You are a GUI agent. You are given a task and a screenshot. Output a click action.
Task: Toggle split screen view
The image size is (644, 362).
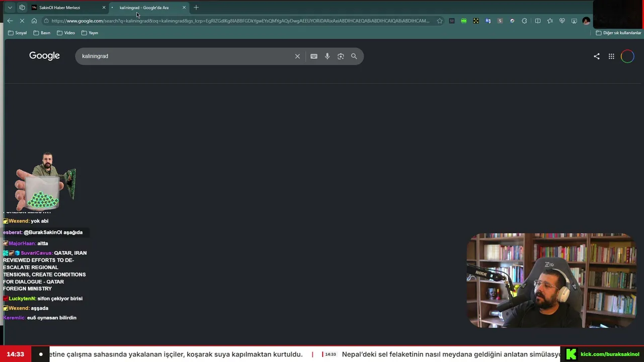(538, 21)
